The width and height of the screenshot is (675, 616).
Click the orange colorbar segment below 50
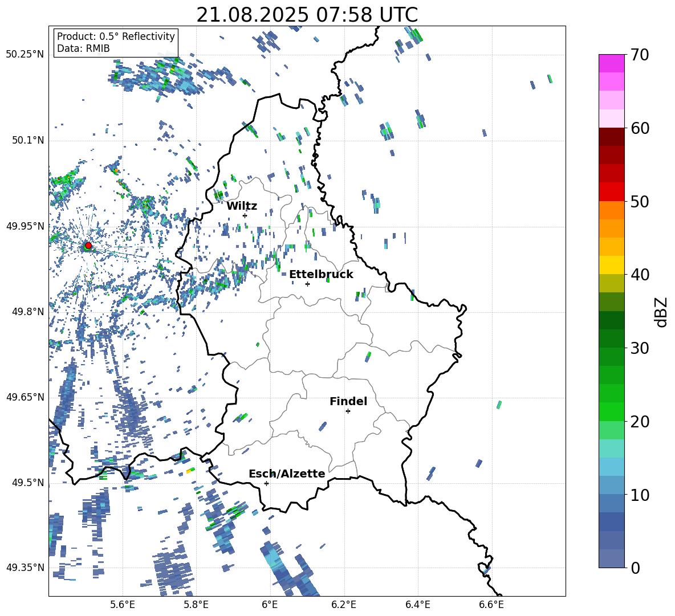coord(611,210)
